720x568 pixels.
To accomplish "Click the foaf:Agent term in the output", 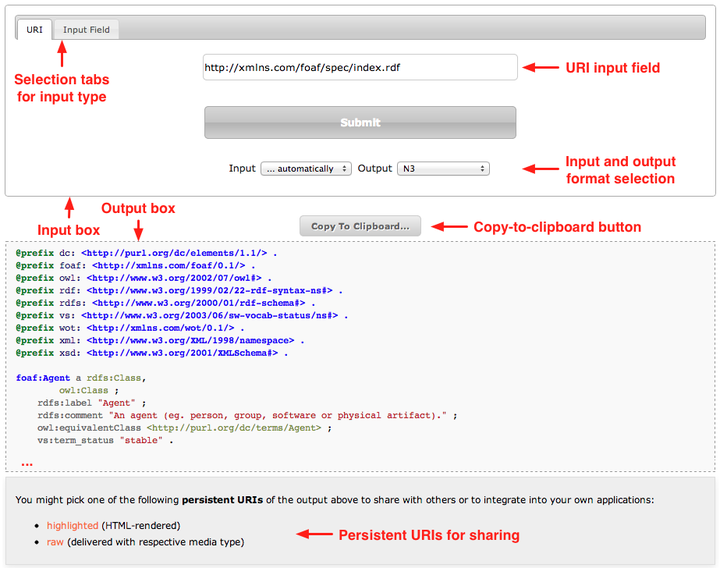I will tap(43, 378).
